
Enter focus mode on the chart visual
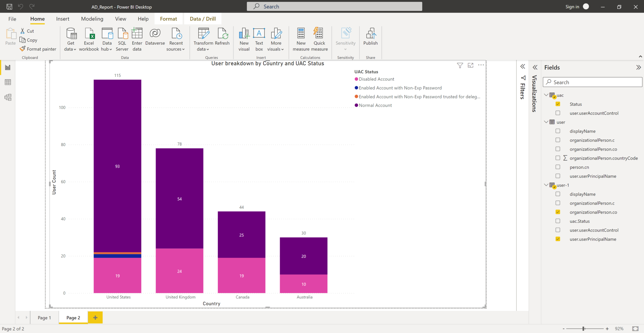(x=471, y=65)
